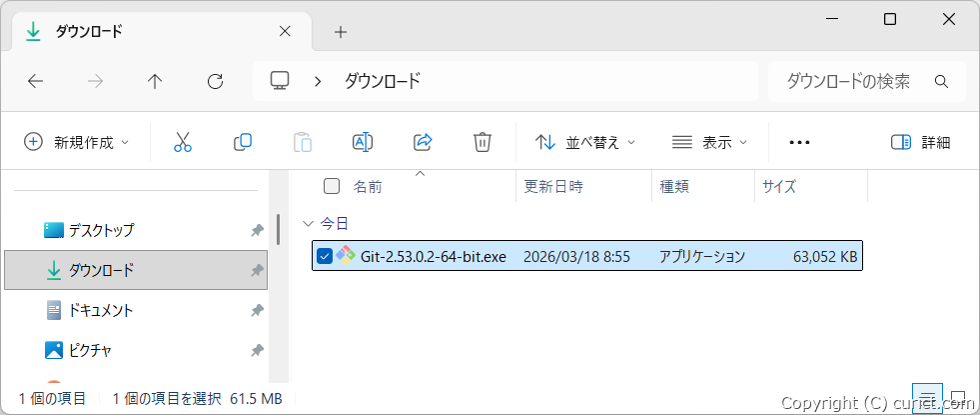Toggle the 詳細 details pane
The image size is (980, 415).
click(x=920, y=142)
